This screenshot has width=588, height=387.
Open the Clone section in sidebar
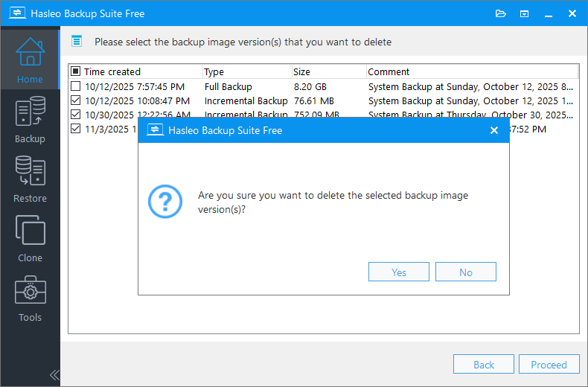point(30,238)
